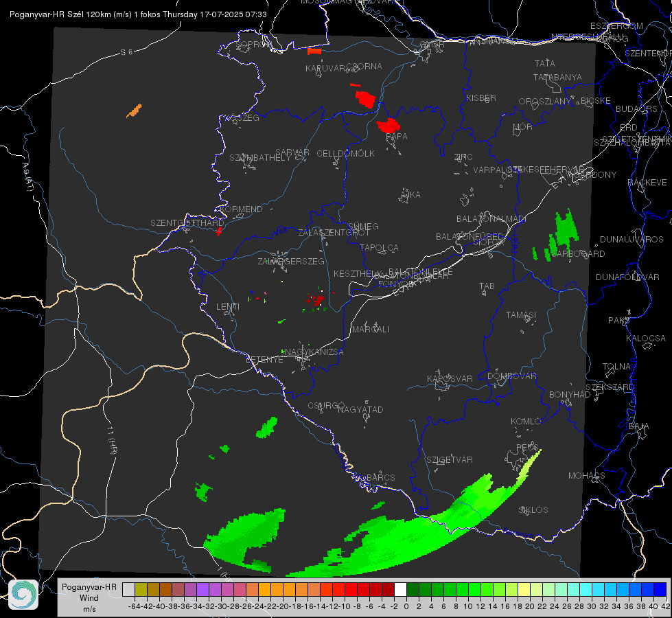
Task: Click the CSORNA town label
Action: tap(364, 67)
